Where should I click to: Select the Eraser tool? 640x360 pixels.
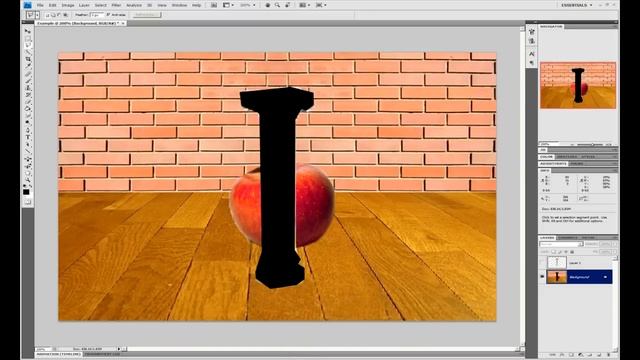pyautogui.click(x=28, y=102)
